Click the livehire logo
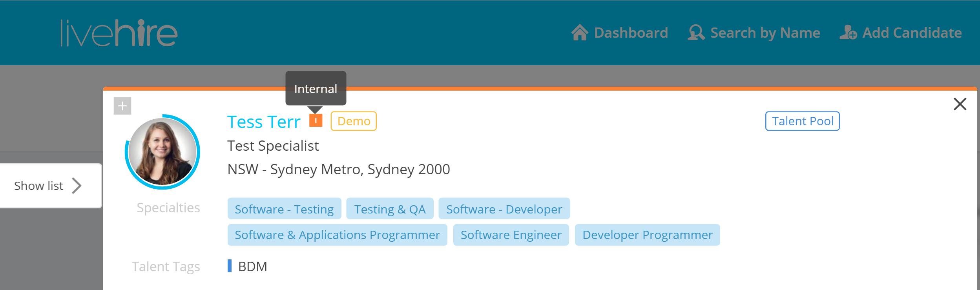Screen dimensions: 980x290 click(x=119, y=33)
